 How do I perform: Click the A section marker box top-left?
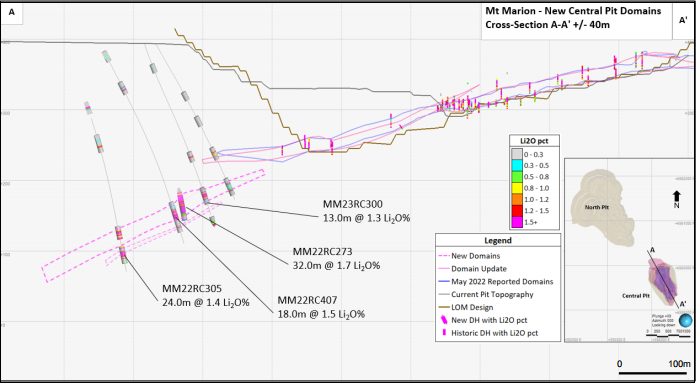(x=12, y=12)
